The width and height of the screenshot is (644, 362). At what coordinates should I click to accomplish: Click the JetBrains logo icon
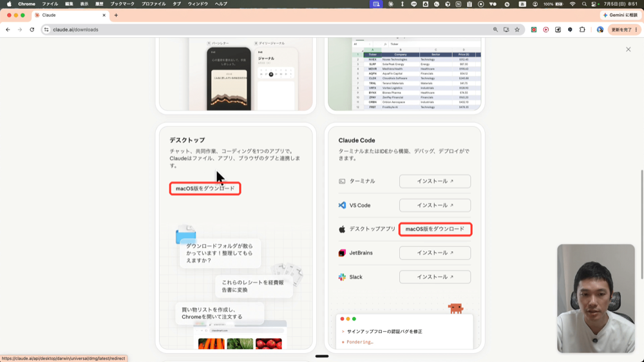tap(342, 252)
